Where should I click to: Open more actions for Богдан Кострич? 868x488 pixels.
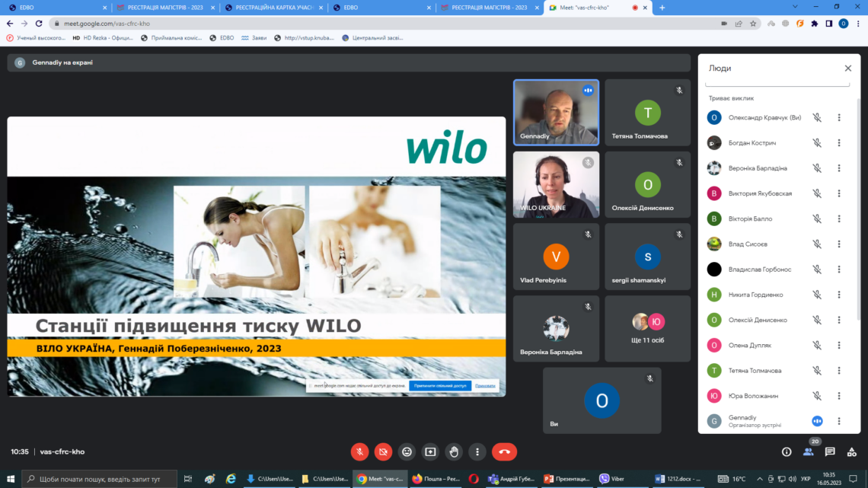click(839, 143)
